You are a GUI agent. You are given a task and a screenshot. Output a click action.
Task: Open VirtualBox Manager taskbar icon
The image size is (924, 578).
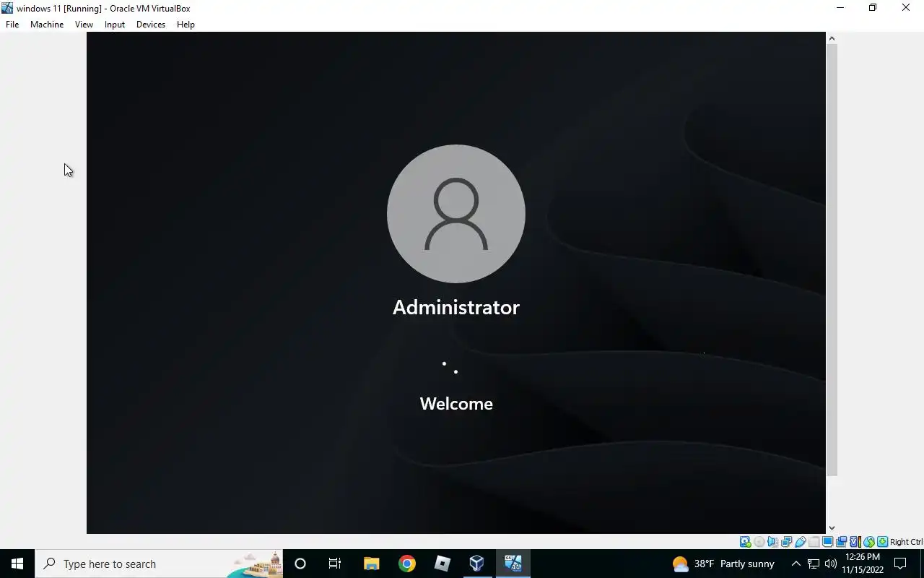click(x=477, y=564)
